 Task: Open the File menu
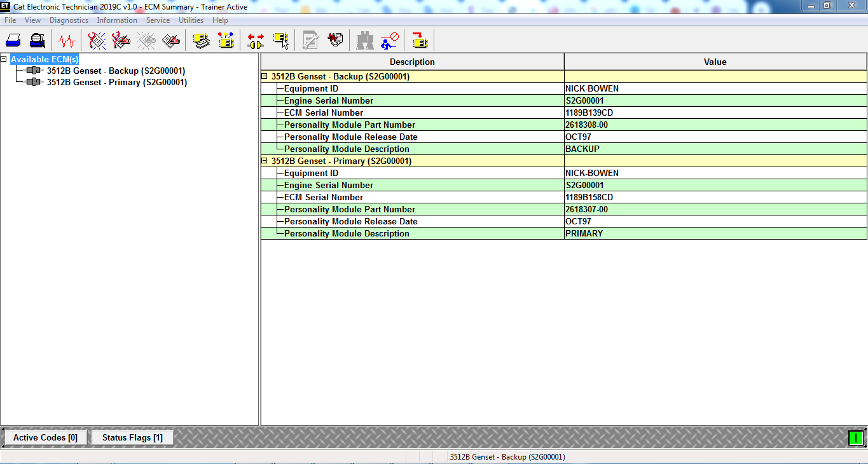click(x=10, y=20)
